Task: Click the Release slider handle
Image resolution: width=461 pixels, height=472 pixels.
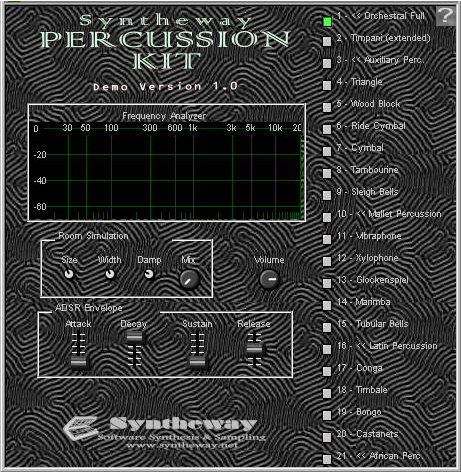Action: point(254,349)
